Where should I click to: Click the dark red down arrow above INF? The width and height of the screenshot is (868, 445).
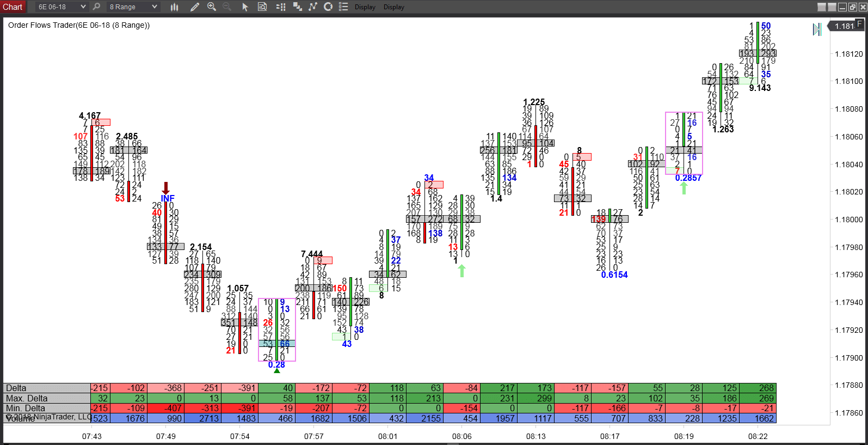tap(166, 188)
